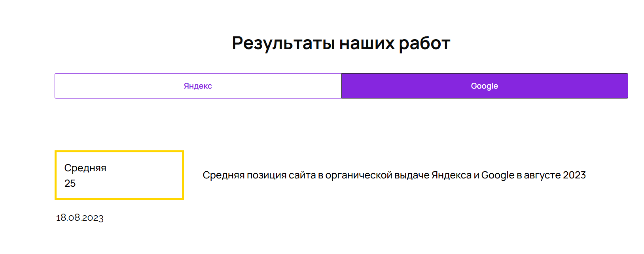Click the word "Результаты" in the heading
This screenshot has width=644, height=254.
click(283, 43)
